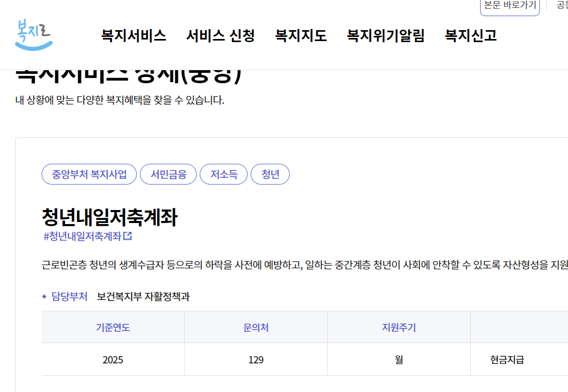Select the 서민금융 tag
This screenshot has height=392, width=568.
pos(168,174)
